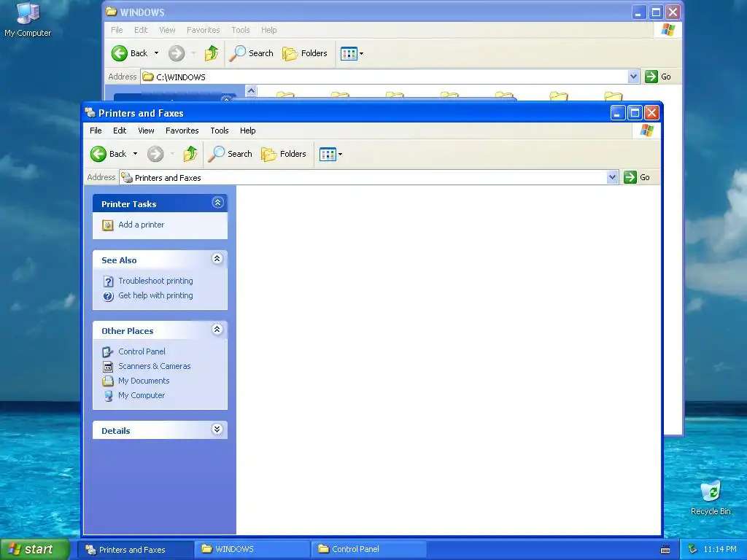Click Add a printer link
This screenshot has height=560, width=747.
coord(141,225)
